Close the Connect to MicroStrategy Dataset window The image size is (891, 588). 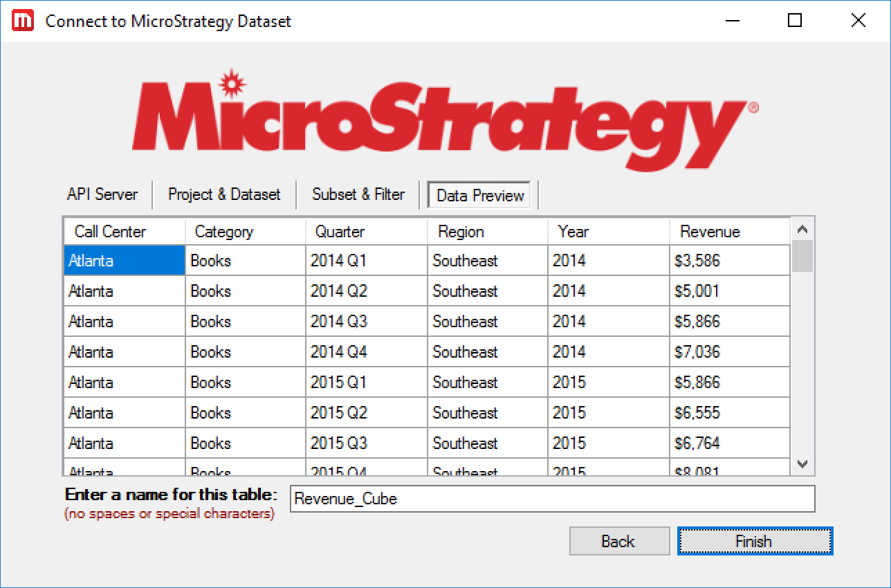(858, 21)
